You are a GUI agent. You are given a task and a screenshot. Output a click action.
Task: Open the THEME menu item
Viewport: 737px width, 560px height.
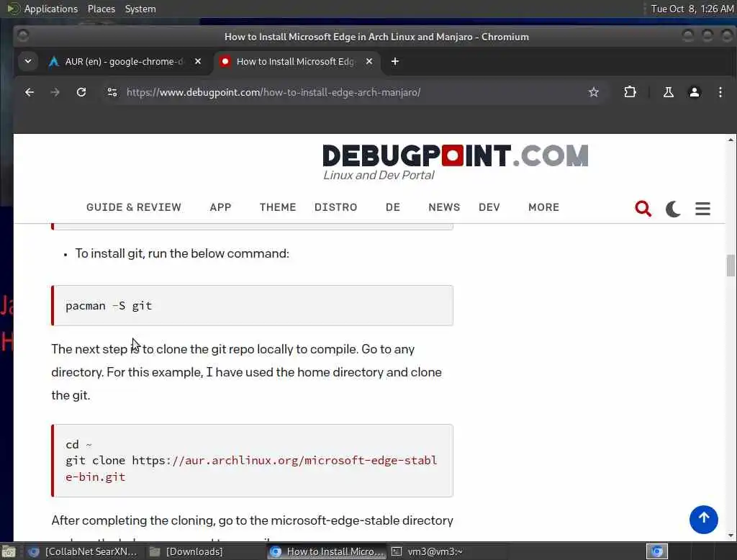click(278, 207)
